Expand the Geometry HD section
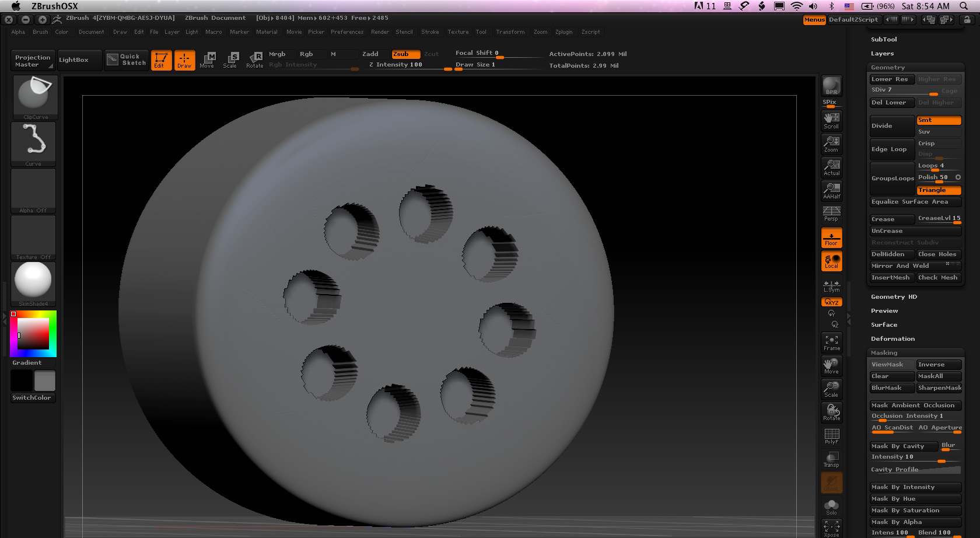This screenshot has width=980, height=538. click(894, 297)
